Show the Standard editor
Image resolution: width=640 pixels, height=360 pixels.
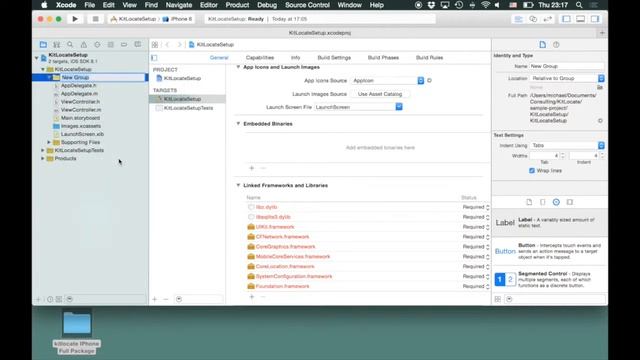(518, 19)
